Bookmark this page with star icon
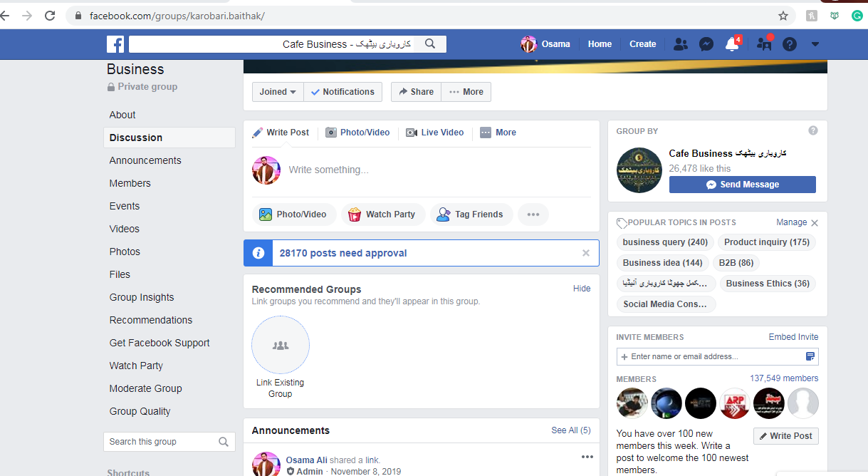 coord(783,16)
